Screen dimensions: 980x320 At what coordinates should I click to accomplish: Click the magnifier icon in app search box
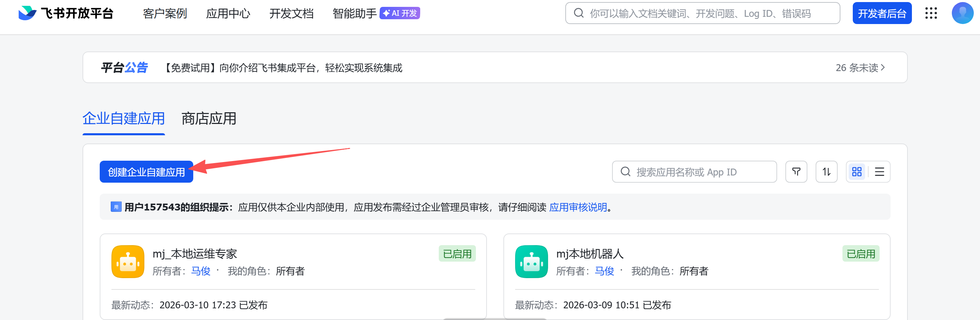click(x=625, y=172)
